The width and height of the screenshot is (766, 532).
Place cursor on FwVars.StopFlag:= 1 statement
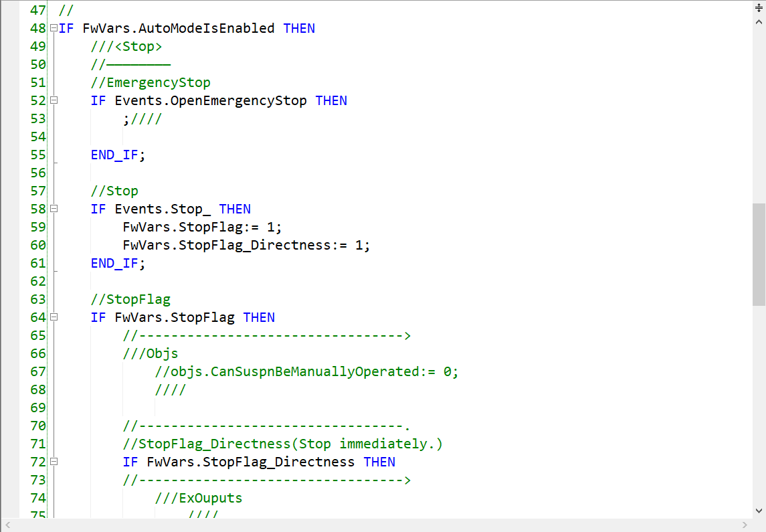pos(202,228)
